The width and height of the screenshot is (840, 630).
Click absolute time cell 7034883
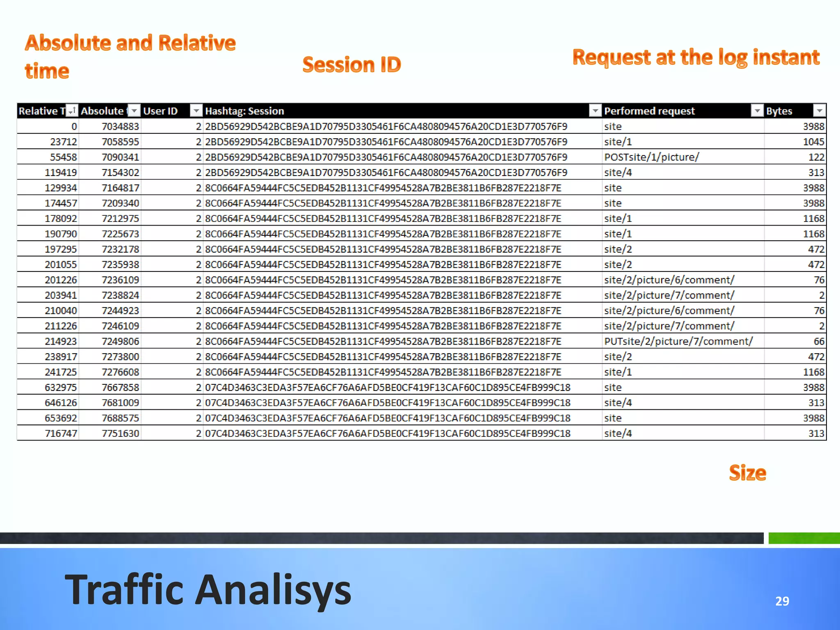(110, 126)
